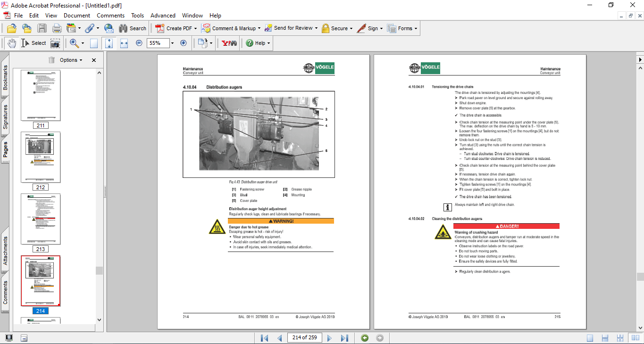
Task: Jump to the last page
Action: tap(344, 338)
